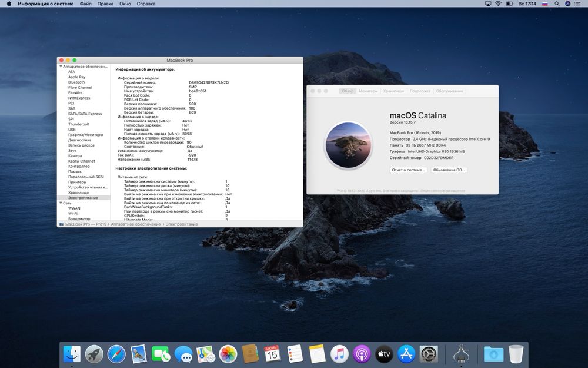Select USB in the sidebar
This screenshot has height=368, width=588.
pos(72,130)
